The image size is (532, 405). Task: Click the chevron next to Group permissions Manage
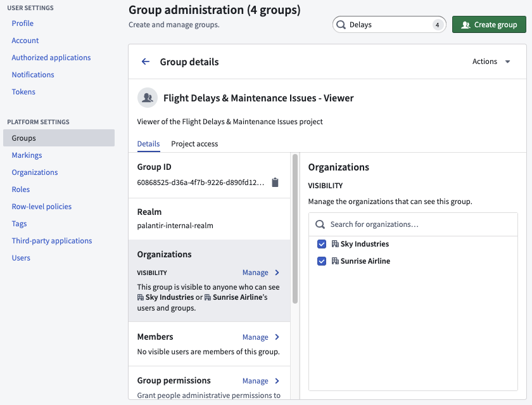tap(277, 380)
